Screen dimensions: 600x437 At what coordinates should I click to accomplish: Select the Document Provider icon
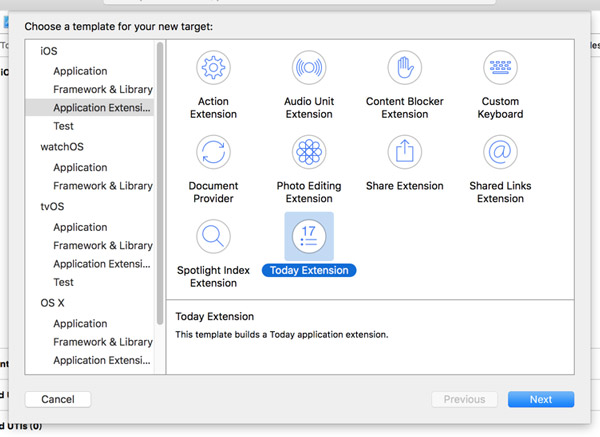pos(213,153)
